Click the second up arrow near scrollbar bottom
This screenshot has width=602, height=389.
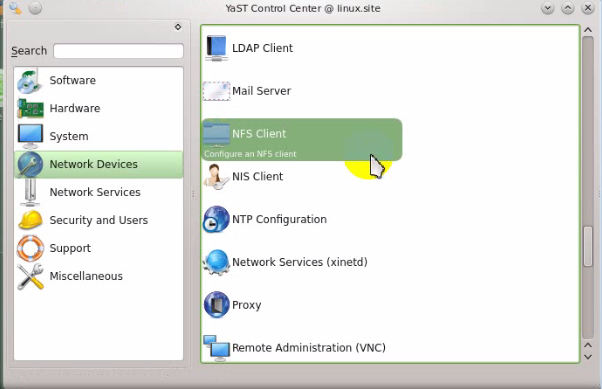(588, 346)
